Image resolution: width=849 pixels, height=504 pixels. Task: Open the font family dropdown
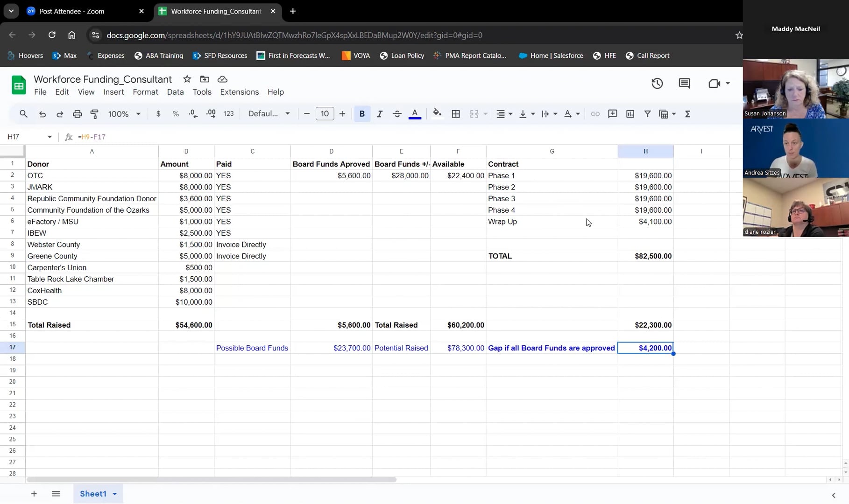[269, 114]
